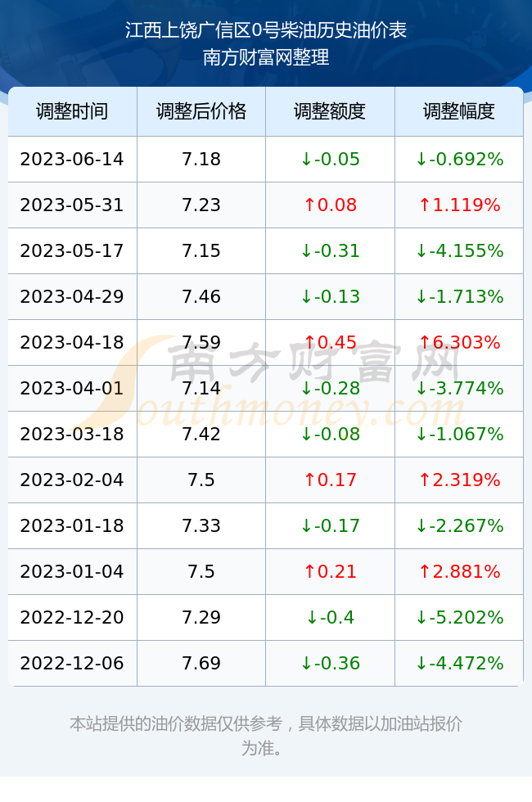Click the 调整时间 column header
The width and height of the screenshot is (532, 802).
72,111
